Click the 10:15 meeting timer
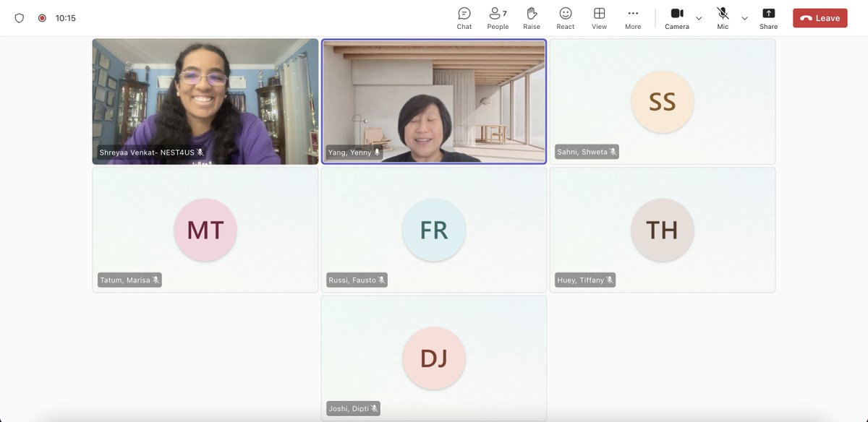The image size is (868, 422). (66, 18)
